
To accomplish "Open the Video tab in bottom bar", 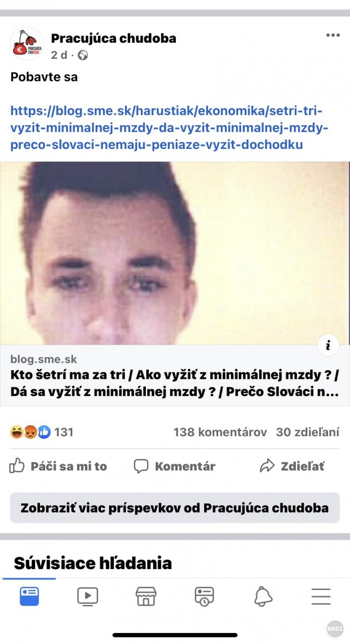I will (x=87, y=596).
